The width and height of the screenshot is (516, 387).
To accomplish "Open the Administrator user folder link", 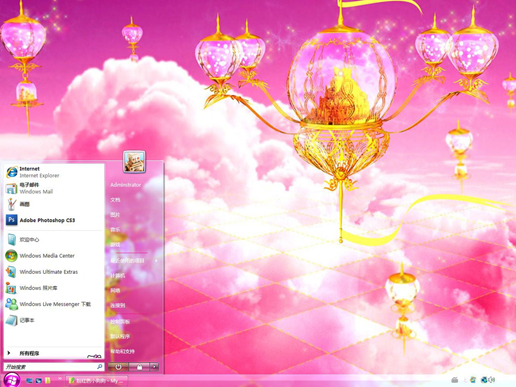I will click(x=126, y=185).
